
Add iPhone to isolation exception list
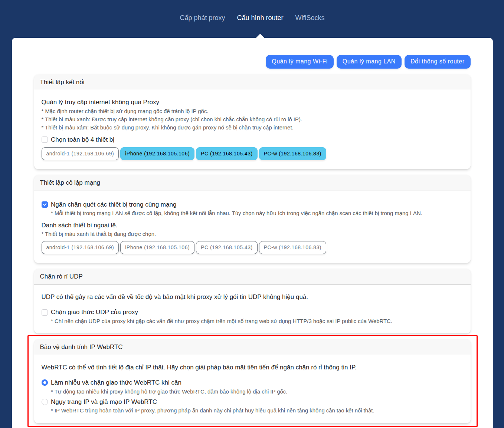click(x=157, y=248)
